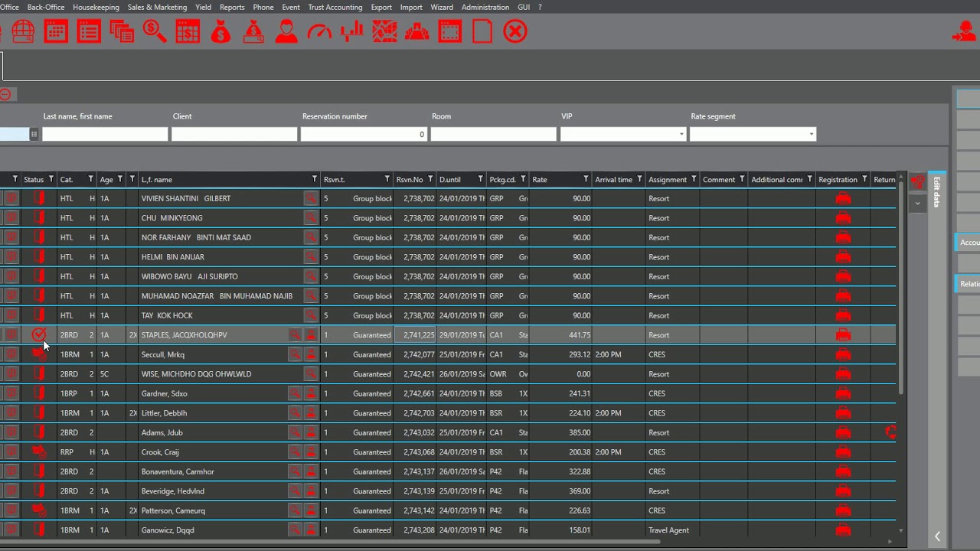Open the Trust Accounting menu
This screenshot has height=551, width=980.
click(x=335, y=7)
